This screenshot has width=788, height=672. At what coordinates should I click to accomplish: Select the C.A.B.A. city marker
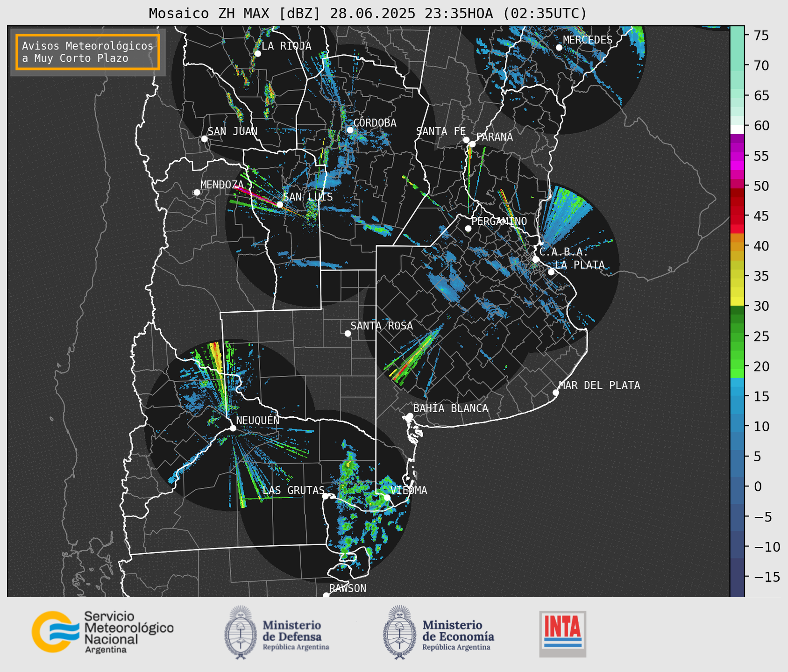coord(536,259)
